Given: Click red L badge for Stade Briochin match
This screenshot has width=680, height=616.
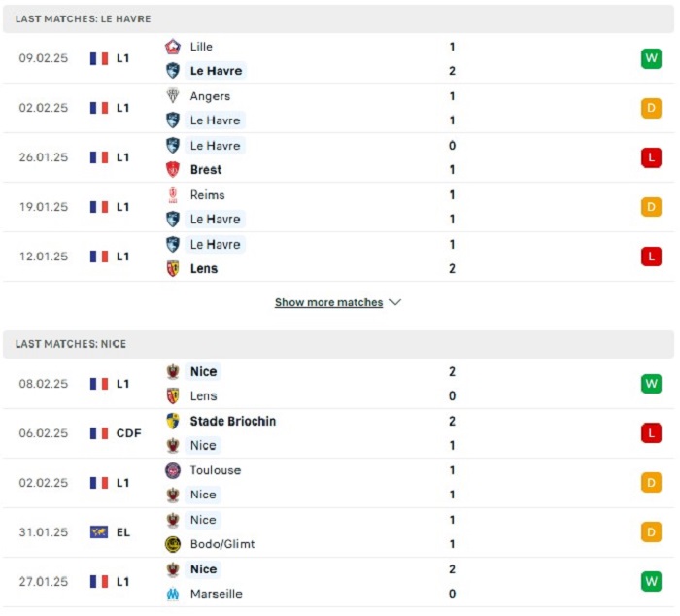Looking at the screenshot, I should (651, 433).
